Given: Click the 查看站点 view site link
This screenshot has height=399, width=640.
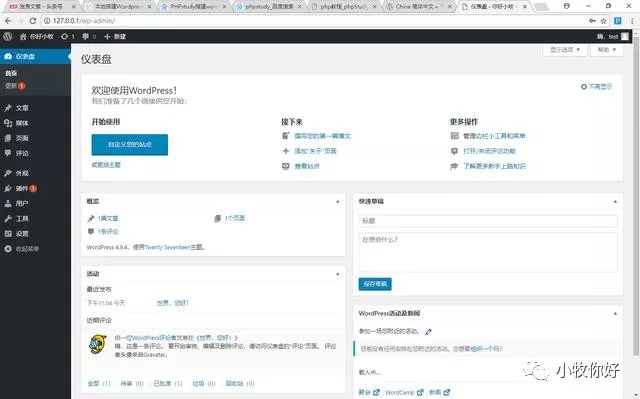Looking at the screenshot, I should 307,166.
